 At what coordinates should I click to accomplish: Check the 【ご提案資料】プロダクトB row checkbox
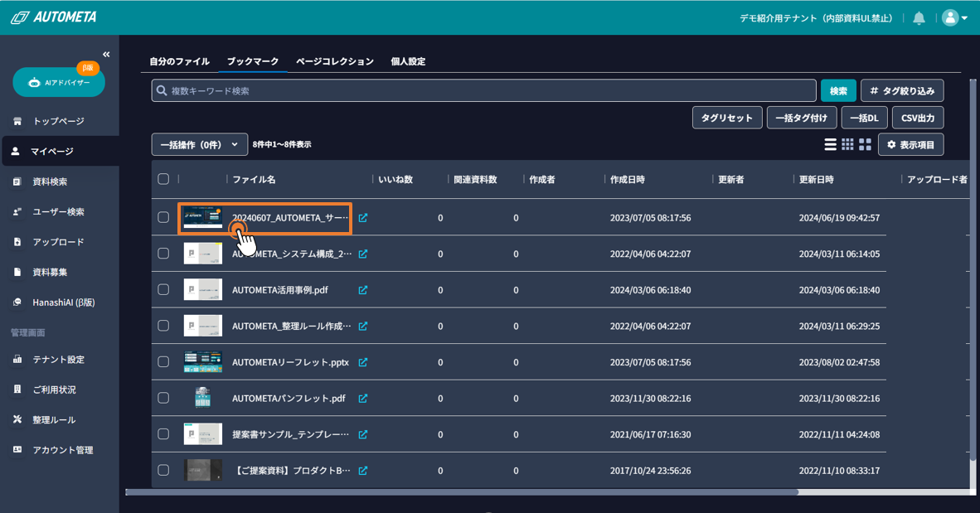tap(164, 471)
